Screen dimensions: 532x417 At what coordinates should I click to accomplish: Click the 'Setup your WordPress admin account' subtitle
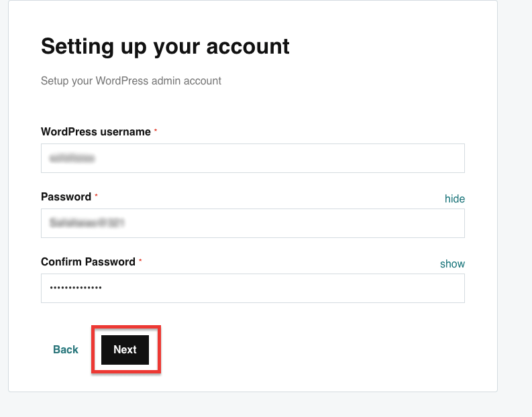[x=131, y=81]
